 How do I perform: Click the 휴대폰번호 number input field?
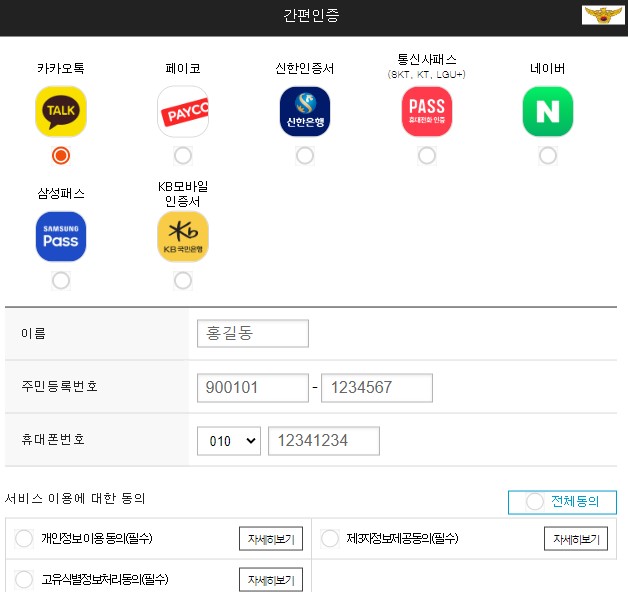pyautogui.click(x=324, y=441)
